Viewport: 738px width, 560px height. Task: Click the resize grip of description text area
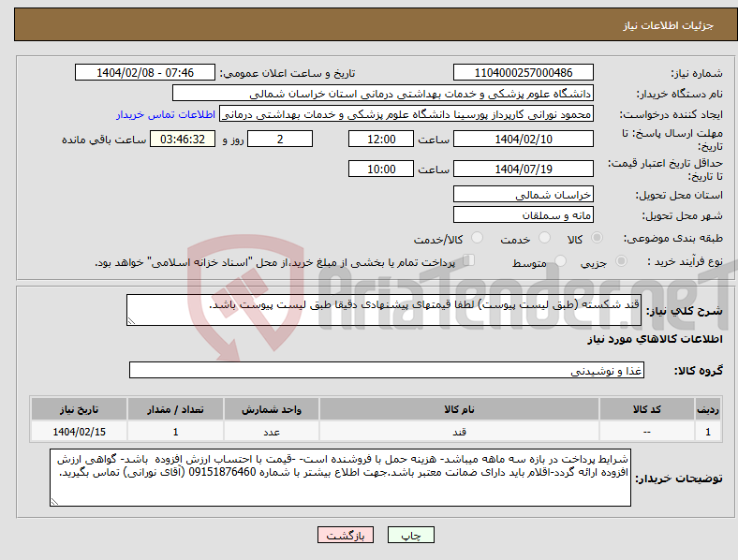[131, 321]
